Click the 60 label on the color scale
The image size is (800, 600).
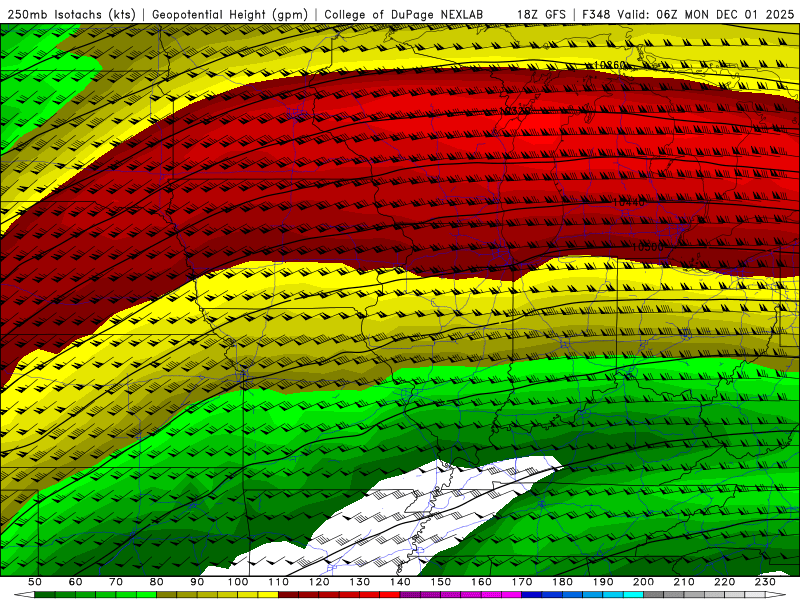[76, 582]
